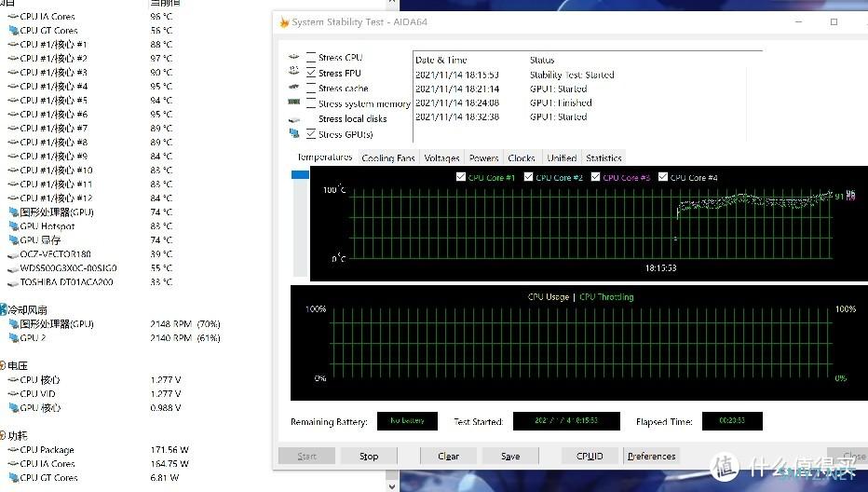Click the Stop button
868x492 pixels.
369,456
